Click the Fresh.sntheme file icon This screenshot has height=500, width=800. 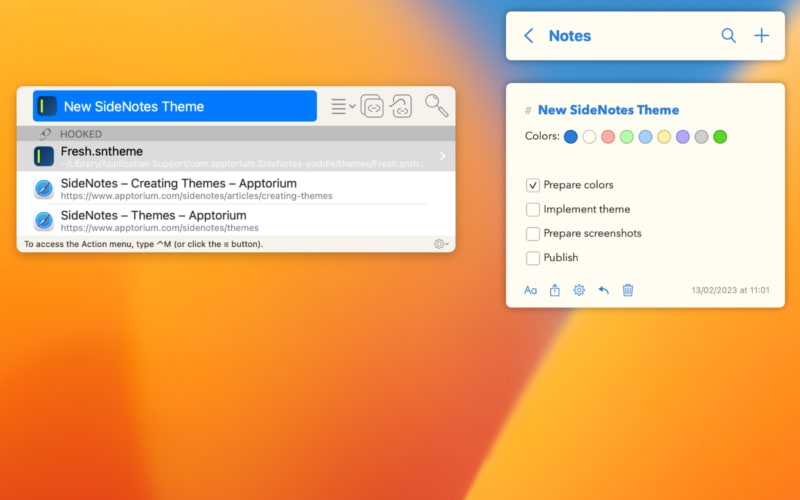tap(44, 156)
